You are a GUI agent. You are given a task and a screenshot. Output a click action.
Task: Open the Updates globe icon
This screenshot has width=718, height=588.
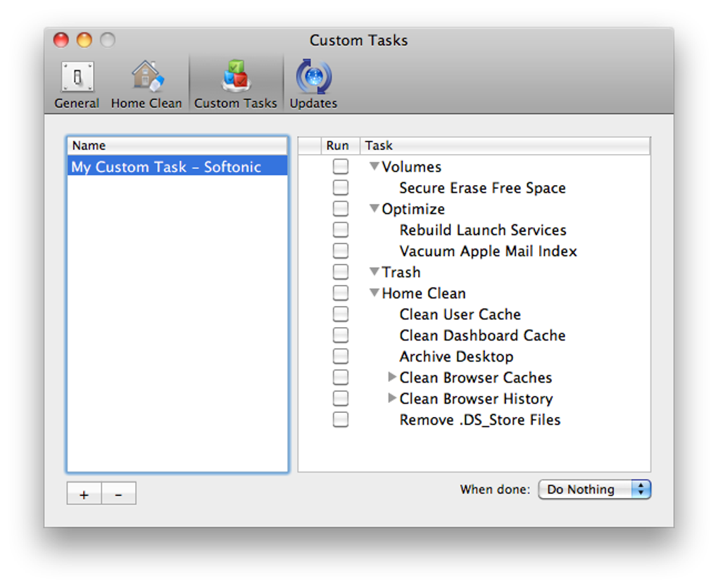click(x=314, y=76)
